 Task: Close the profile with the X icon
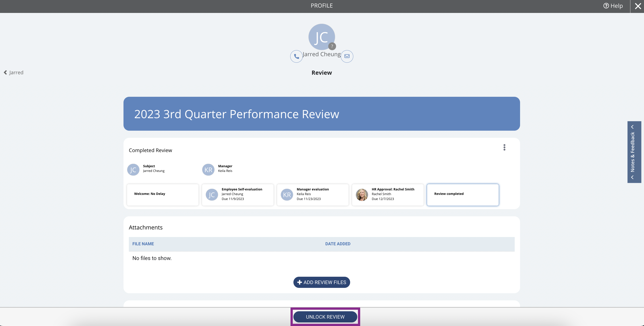(638, 6)
